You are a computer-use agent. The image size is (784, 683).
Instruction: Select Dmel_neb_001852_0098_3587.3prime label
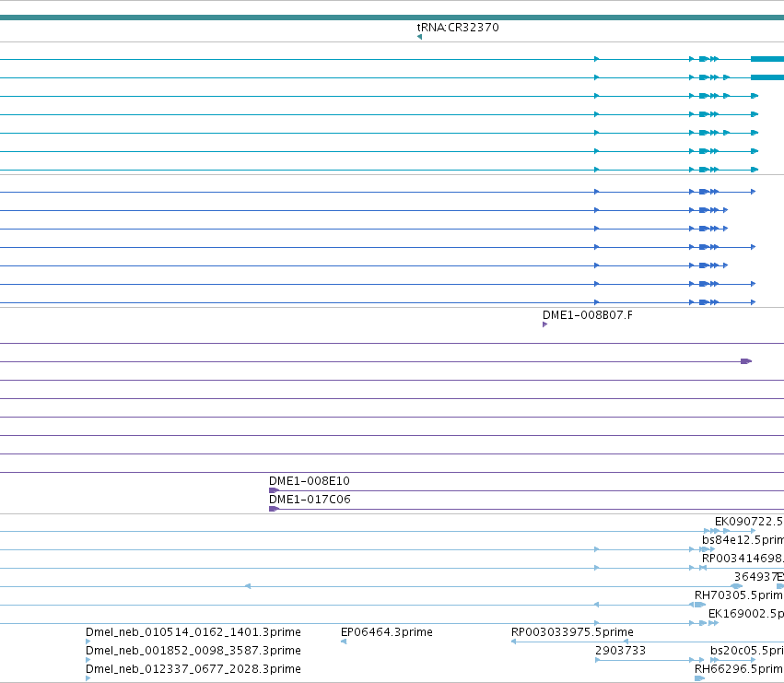[193, 651]
